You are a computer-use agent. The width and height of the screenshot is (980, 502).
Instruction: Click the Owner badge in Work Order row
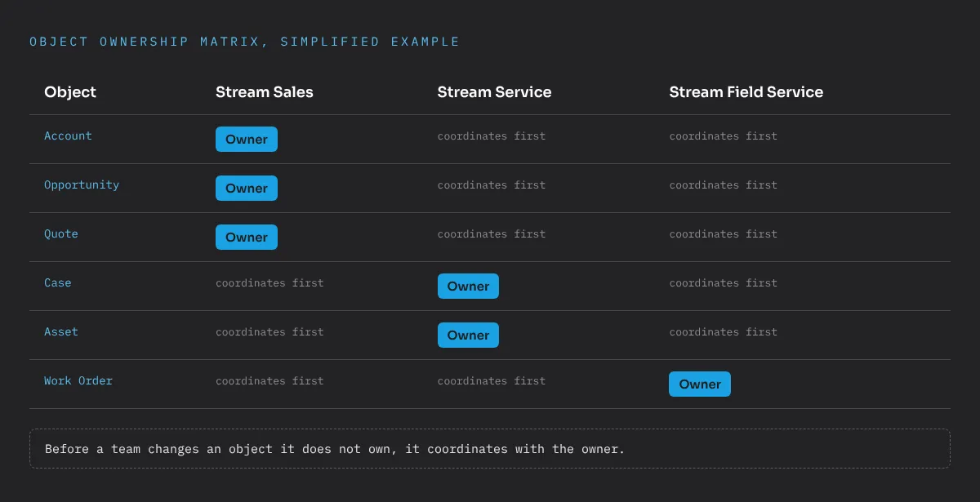coord(700,384)
